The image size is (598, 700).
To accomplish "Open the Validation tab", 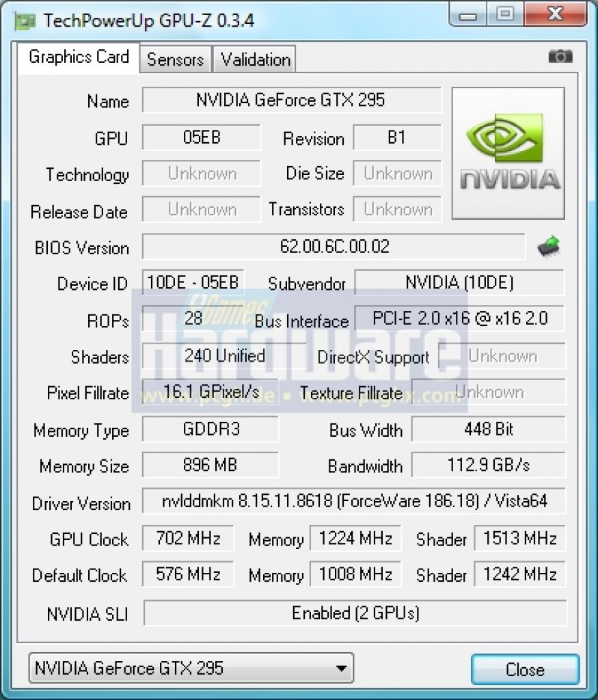I will click(256, 59).
